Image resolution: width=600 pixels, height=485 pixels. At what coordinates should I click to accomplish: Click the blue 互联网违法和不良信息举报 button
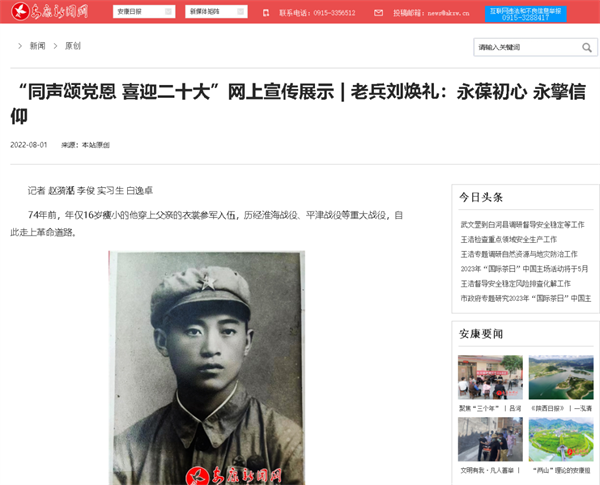pyautogui.click(x=525, y=14)
